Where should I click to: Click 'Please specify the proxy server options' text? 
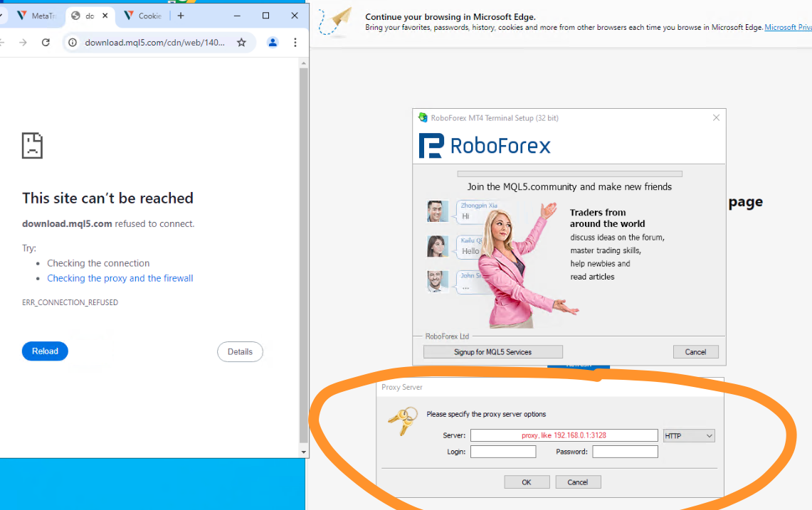pos(486,414)
